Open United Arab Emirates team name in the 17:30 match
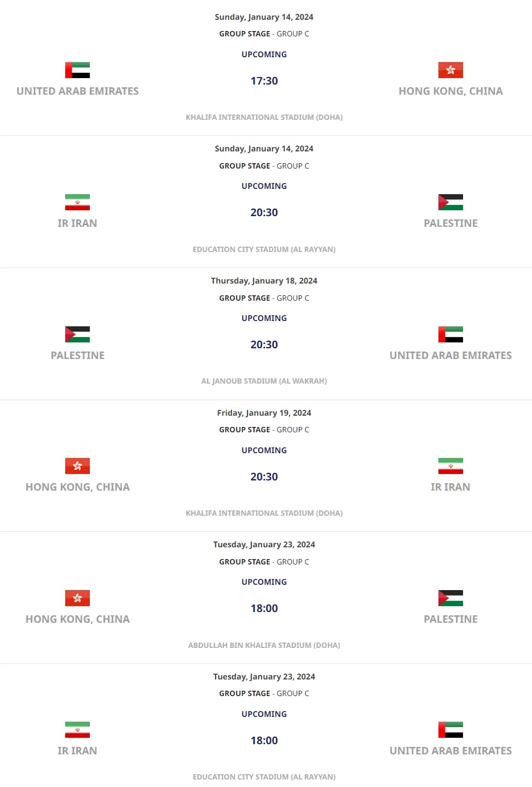Screen dimensions: 532x787 click(x=78, y=91)
